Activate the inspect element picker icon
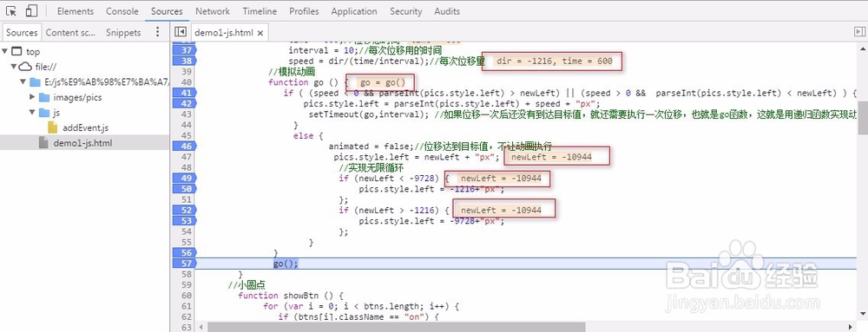868x332 pixels. [11, 11]
